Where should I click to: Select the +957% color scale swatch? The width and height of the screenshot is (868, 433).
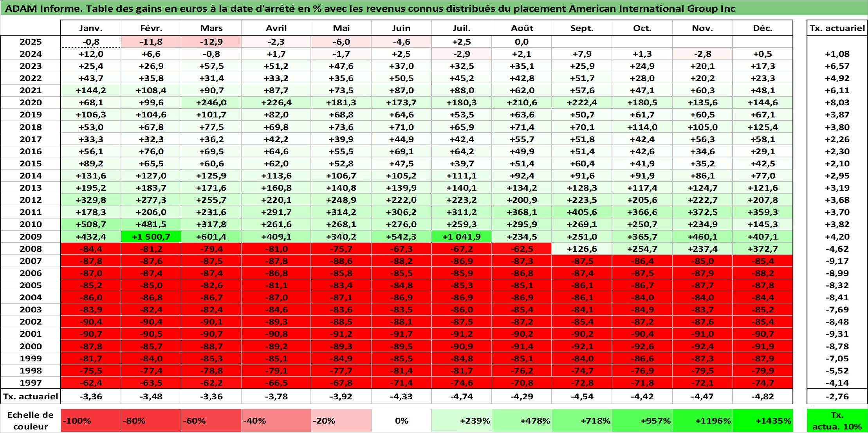click(x=642, y=421)
